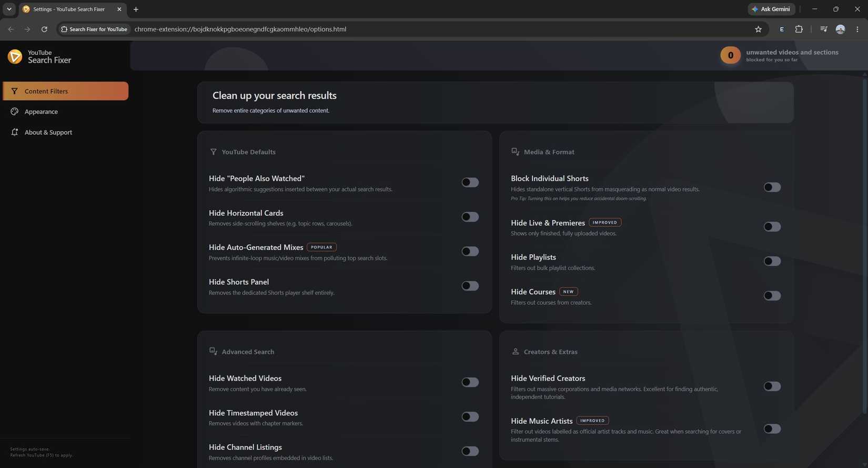868x468 pixels.
Task: Click the YouTube Defaults funnel icon
Action: point(213,152)
